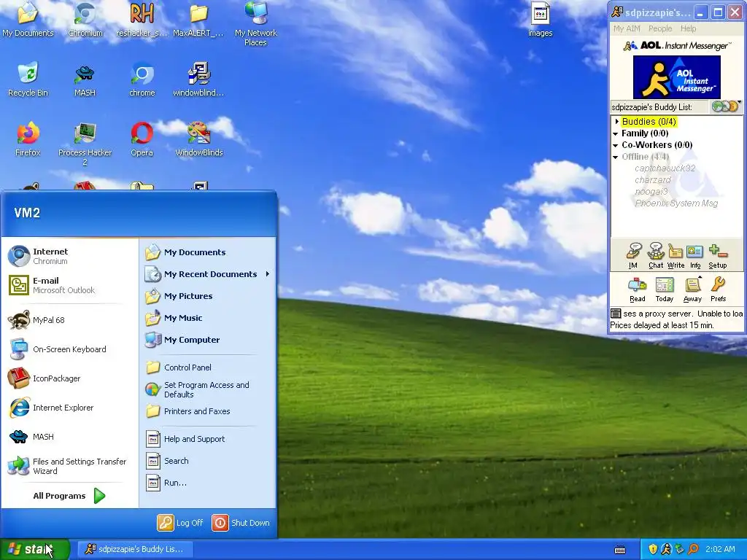Screen dimensions: 747x560
Task: Select buddy captchasuck32 in Offline list
Action: 665,168
